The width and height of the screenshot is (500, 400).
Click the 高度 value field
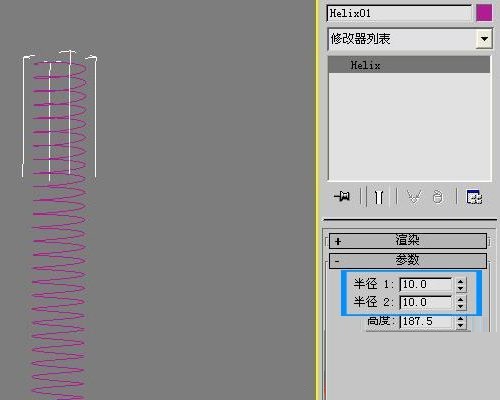coord(426,321)
